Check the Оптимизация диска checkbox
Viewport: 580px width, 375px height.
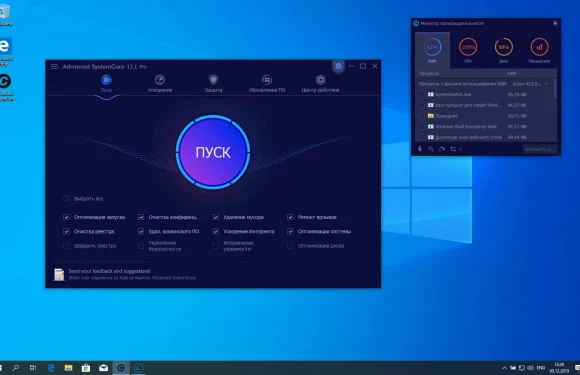[290, 246]
